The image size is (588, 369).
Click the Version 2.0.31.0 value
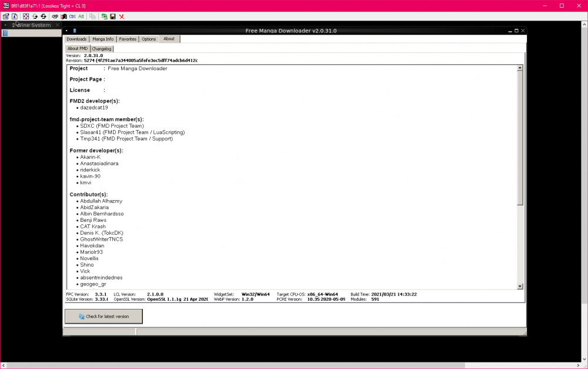click(93, 55)
